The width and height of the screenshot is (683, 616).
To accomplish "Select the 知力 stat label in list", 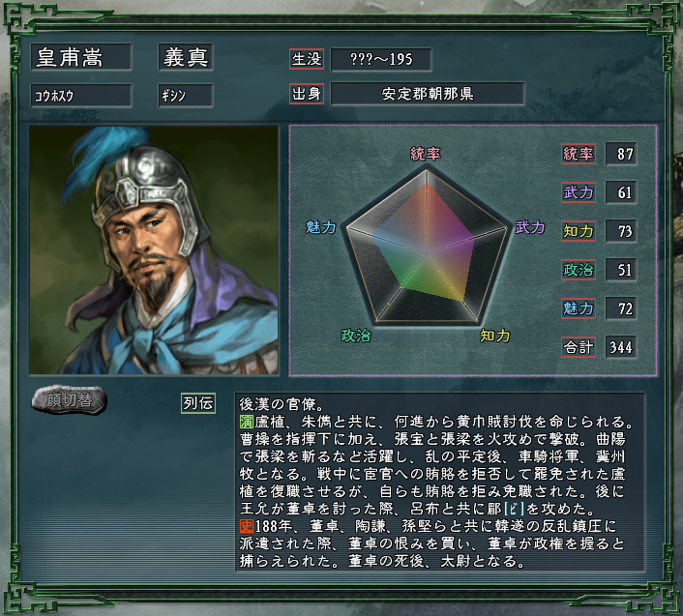I will pos(579,231).
